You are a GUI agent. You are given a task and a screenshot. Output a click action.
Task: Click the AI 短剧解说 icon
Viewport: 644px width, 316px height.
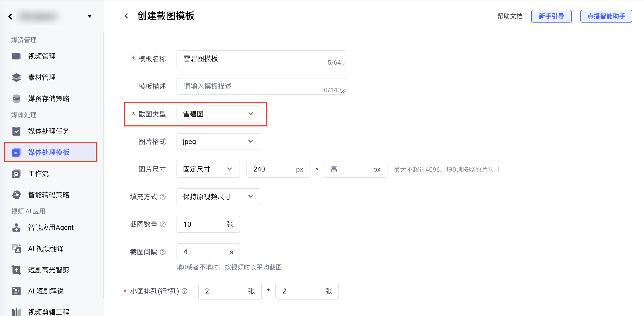point(16,291)
